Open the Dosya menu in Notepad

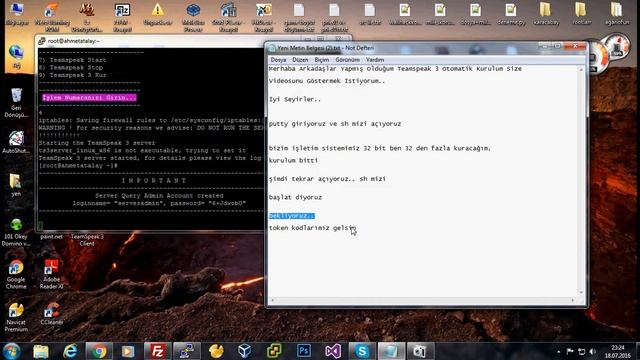(278, 60)
